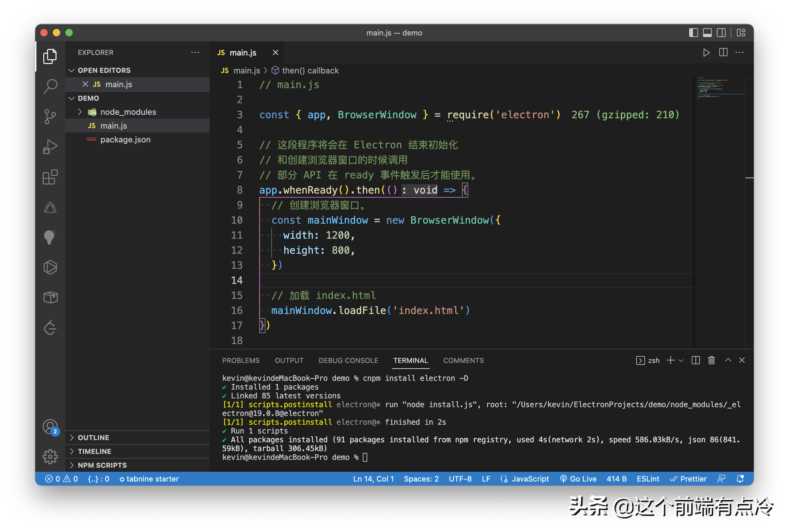This screenshot has width=789, height=532.
Task: Open the cube package icon in activity bar
Action: pyautogui.click(x=50, y=298)
